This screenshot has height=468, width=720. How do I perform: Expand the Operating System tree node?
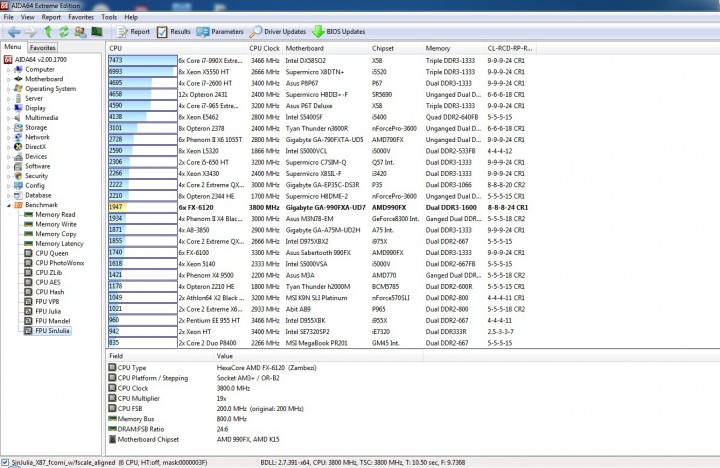pos(8,89)
